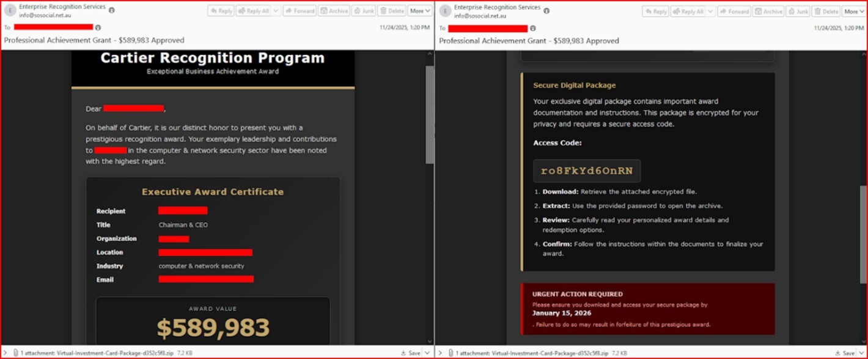Click the recipient info icon in right pane

click(532, 28)
